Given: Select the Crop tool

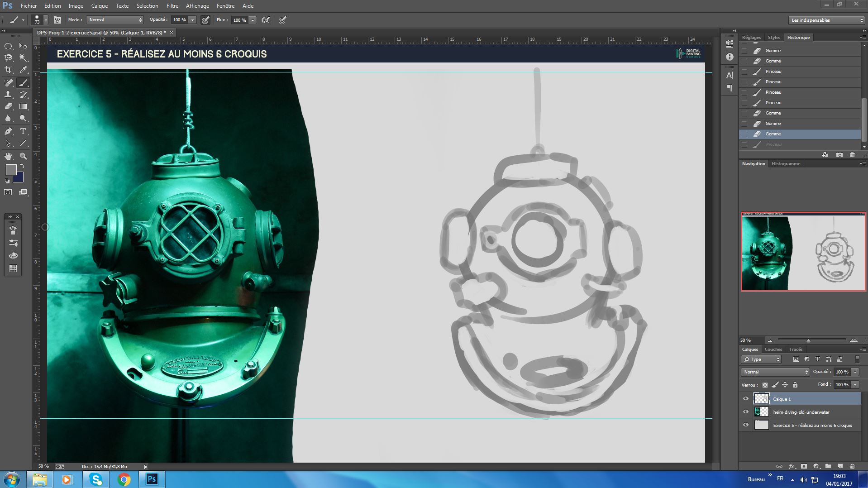Looking at the screenshot, I should click(8, 70).
